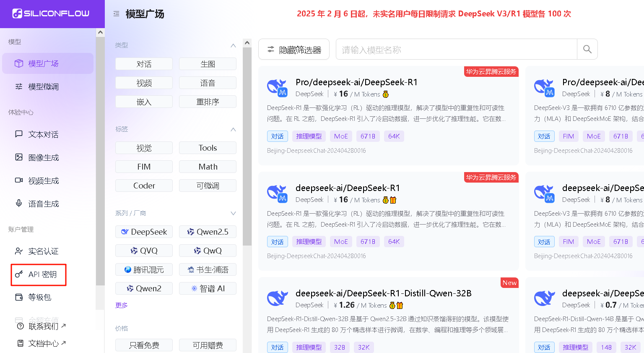Toggle 嵌入 type filter
Image resolution: width=644 pixels, height=353 pixels.
(x=144, y=102)
